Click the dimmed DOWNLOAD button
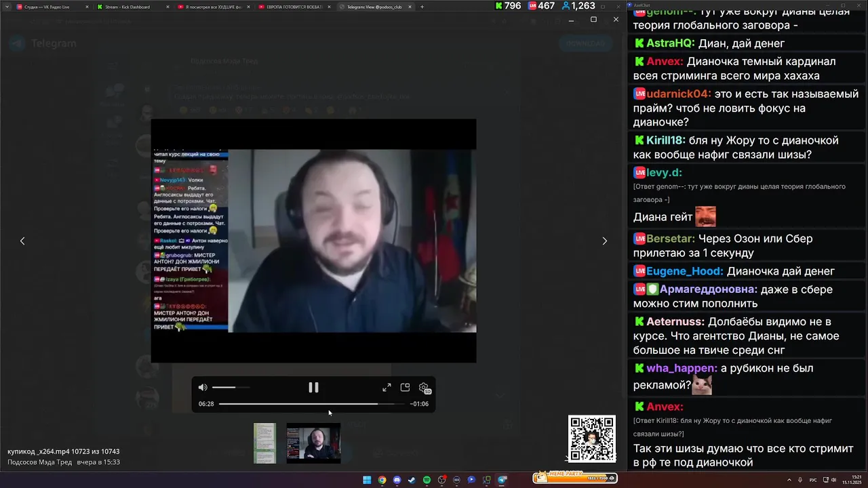 coord(585,43)
